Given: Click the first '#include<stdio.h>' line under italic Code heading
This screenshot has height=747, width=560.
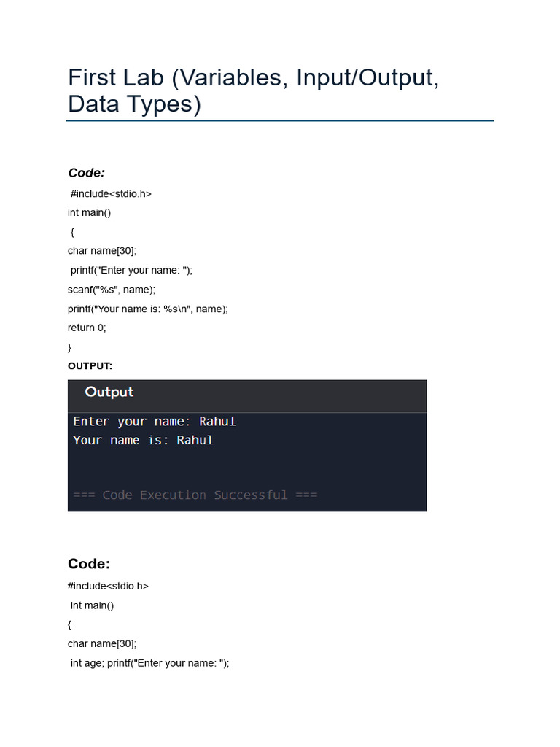Looking at the screenshot, I should coord(111,193).
